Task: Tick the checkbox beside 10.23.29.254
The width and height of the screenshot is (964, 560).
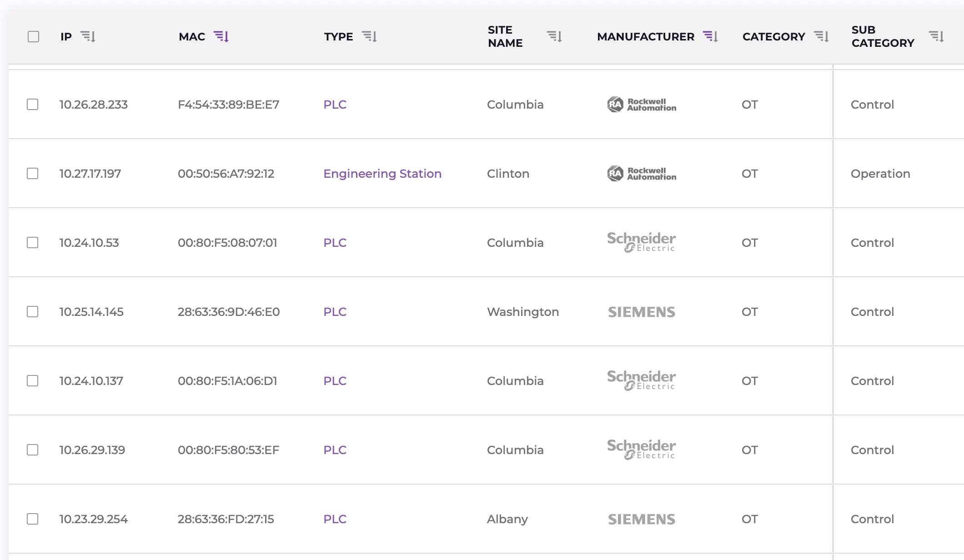Action: (x=32, y=519)
